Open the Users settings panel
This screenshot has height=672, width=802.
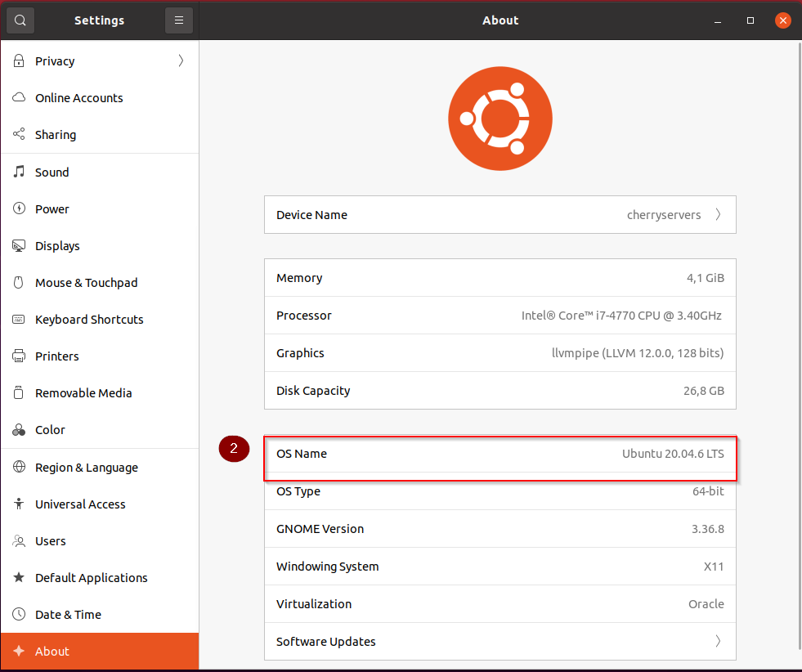(x=49, y=540)
